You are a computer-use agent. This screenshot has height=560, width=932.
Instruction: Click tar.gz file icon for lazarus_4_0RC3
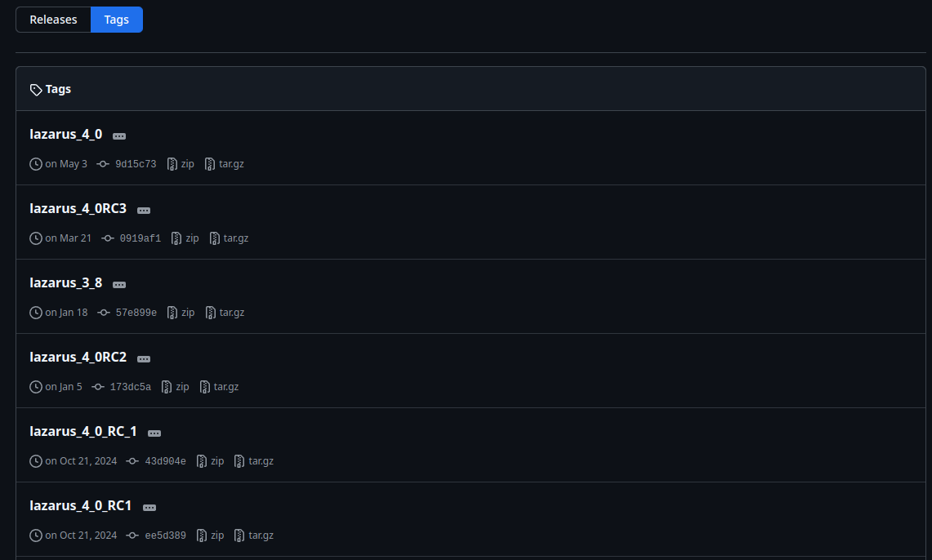point(215,238)
